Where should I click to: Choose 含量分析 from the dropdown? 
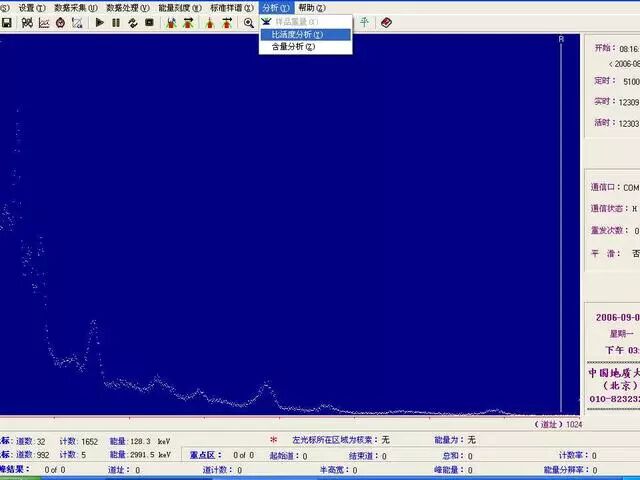point(305,47)
